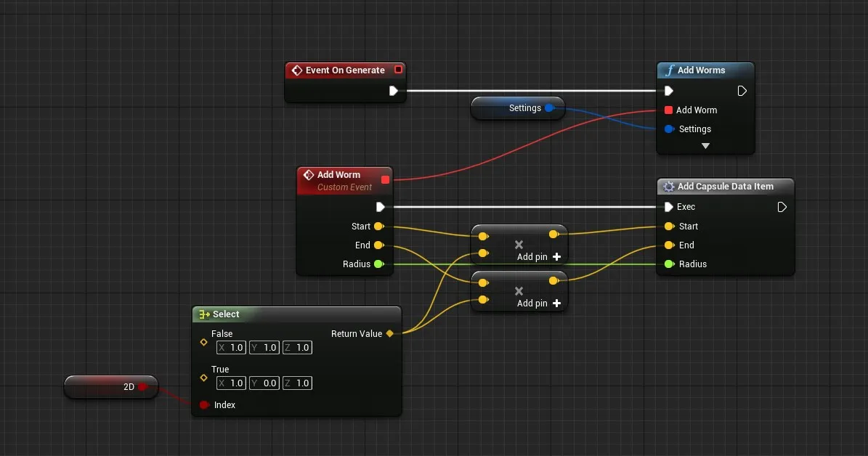Click the Add Worms exec output pin
This screenshot has height=456, width=868.
[x=742, y=91]
